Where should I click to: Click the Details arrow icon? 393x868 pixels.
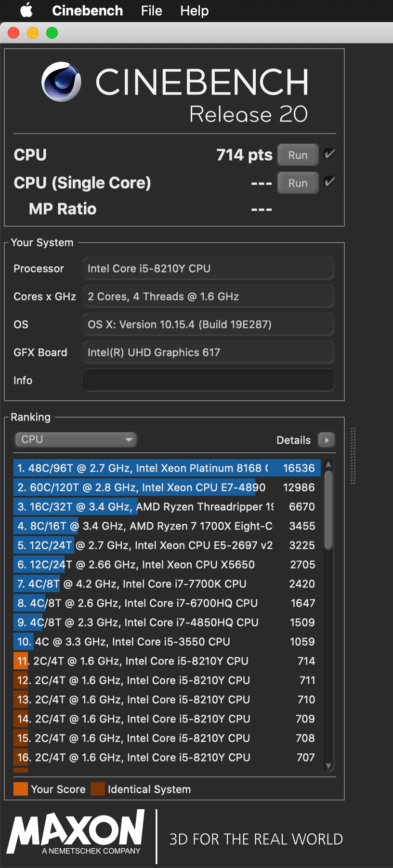(x=327, y=440)
